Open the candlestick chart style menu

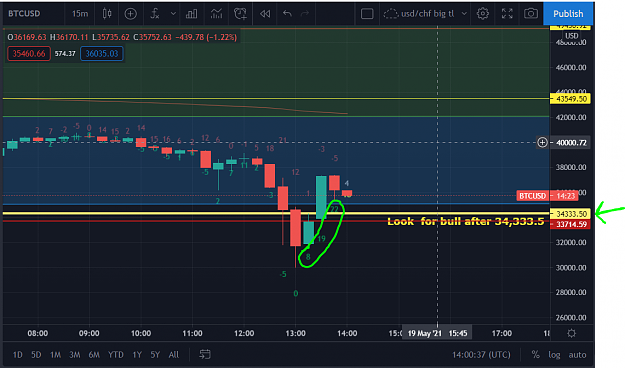pyautogui.click(x=107, y=14)
